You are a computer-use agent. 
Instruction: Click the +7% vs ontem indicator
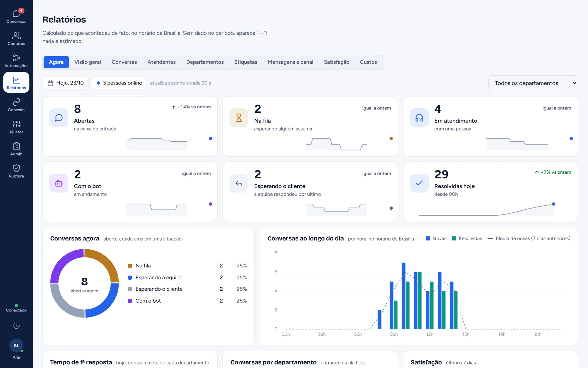tap(553, 172)
